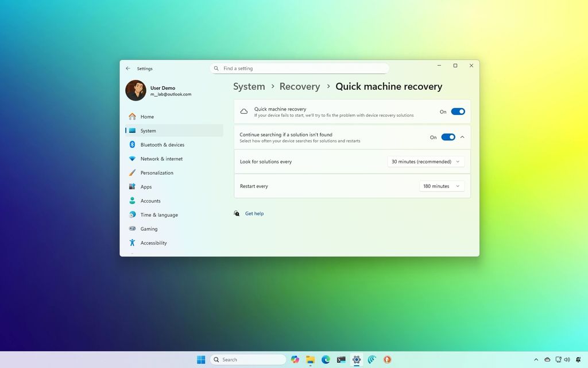588x368 pixels.
Task: Go to Accounts settings
Action: (x=150, y=201)
